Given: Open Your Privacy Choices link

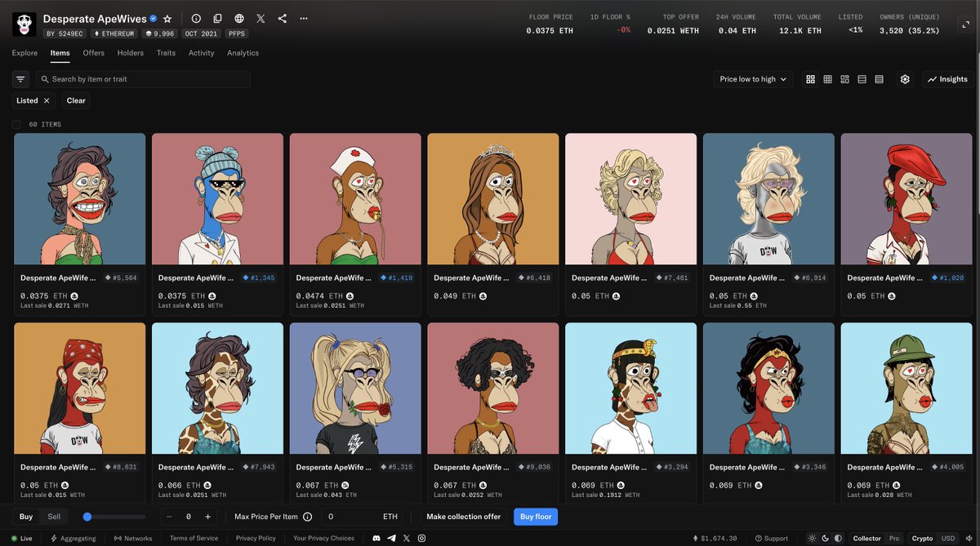Looking at the screenshot, I should pyautogui.click(x=323, y=538).
